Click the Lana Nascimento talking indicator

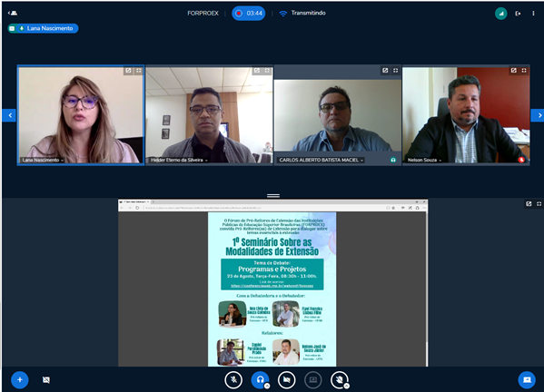tap(43, 28)
